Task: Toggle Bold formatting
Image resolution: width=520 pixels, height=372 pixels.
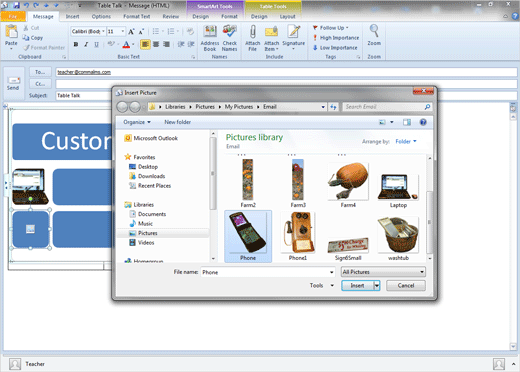Action: coord(76,44)
